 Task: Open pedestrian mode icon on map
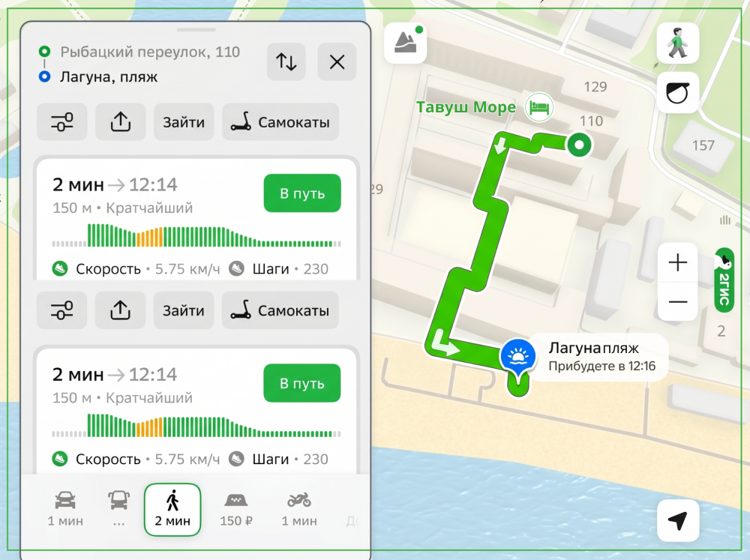pyautogui.click(x=678, y=43)
